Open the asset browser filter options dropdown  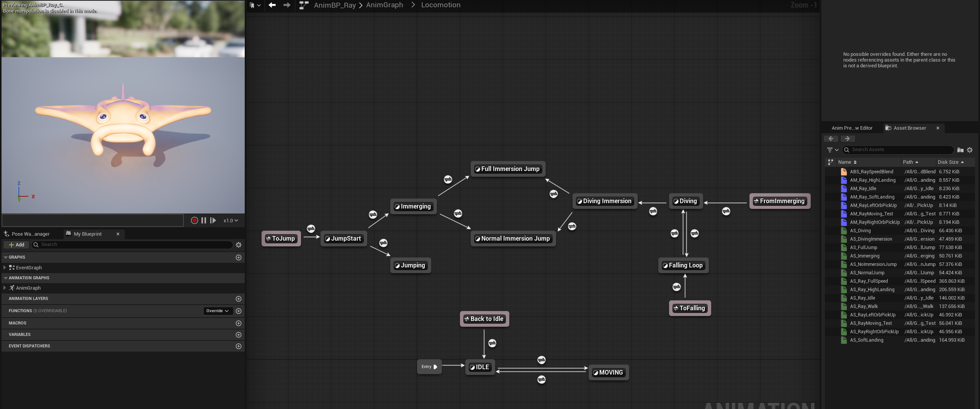point(832,150)
